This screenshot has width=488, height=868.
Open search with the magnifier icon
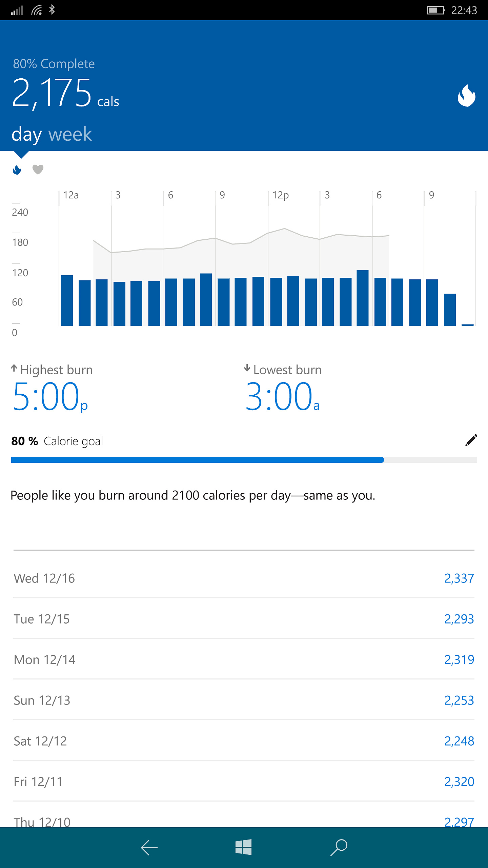click(339, 847)
